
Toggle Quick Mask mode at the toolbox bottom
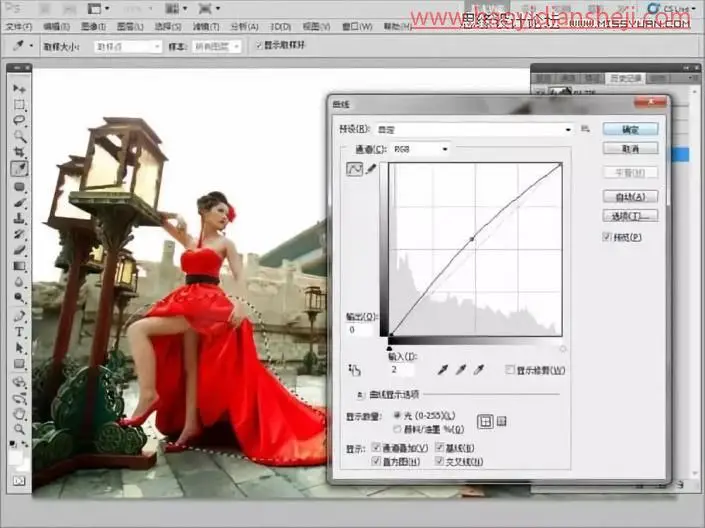tap(19, 481)
